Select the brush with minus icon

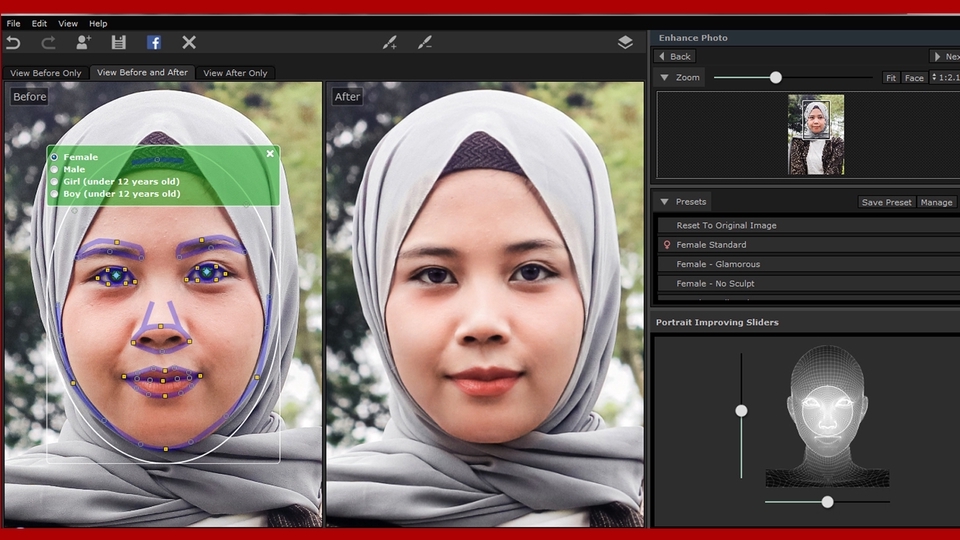[x=425, y=42]
